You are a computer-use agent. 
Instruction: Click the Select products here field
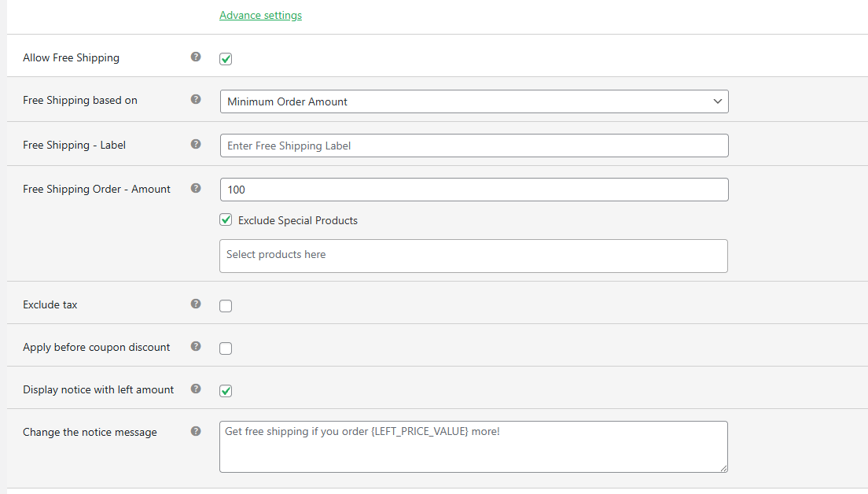coord(473,256)
